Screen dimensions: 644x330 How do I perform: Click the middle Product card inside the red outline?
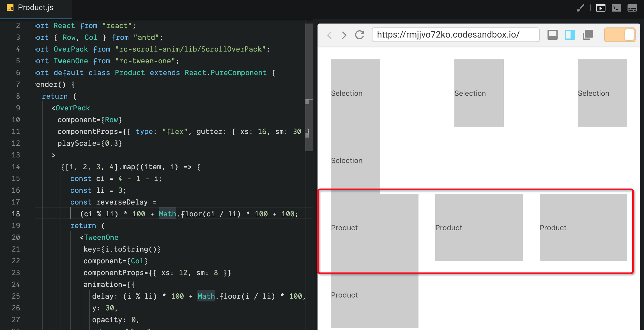(479, 227)
